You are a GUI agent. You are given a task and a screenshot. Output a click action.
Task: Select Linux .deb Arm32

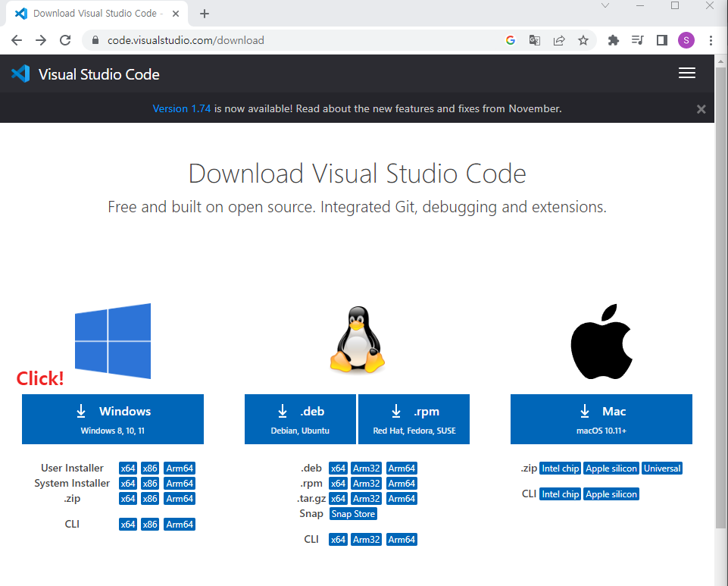point(367,468)
